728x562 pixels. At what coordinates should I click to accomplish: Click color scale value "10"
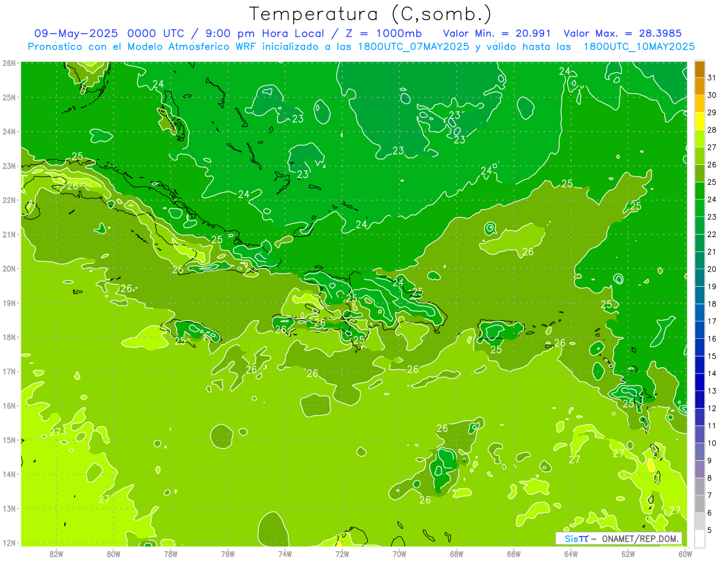tap(712, 443)
